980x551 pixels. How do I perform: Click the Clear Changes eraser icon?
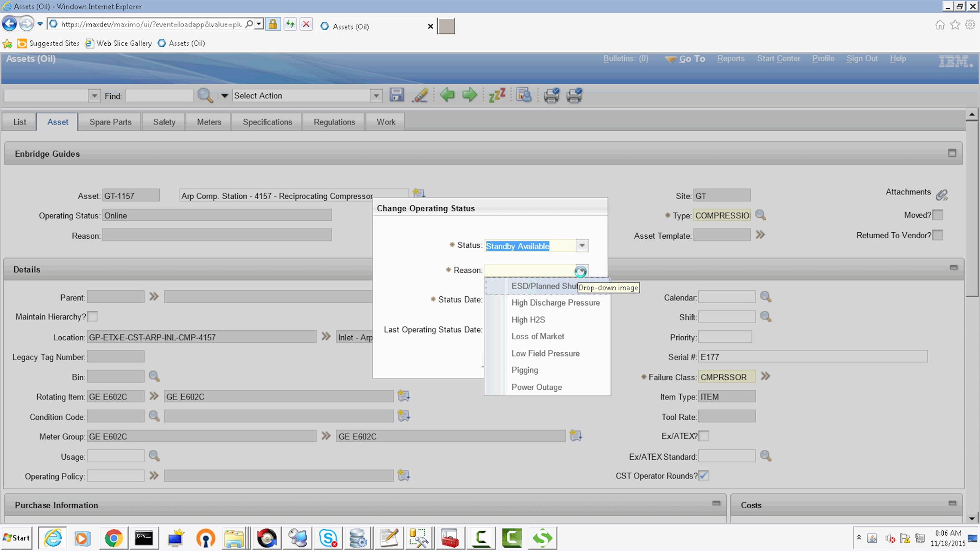420,95
